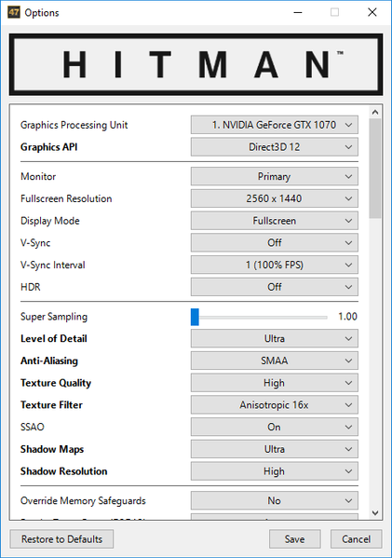
Task: Click the Texture Filter label
Action: point(51,404)
